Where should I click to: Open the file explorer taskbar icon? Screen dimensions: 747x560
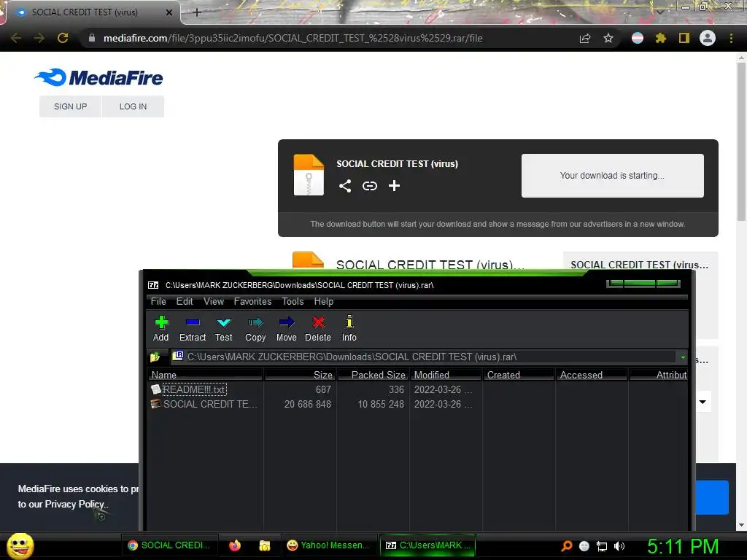[264, 545]
